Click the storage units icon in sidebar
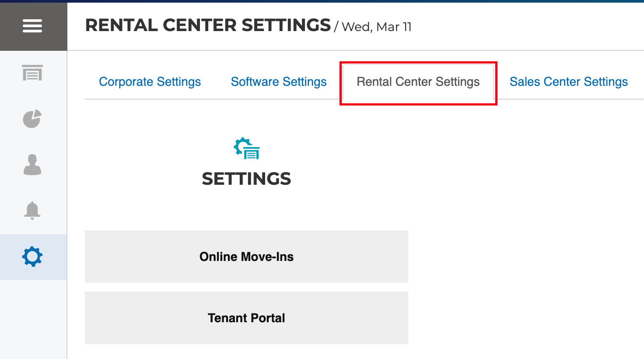Viewport: 644px width, 359px height. pos(32,73)
